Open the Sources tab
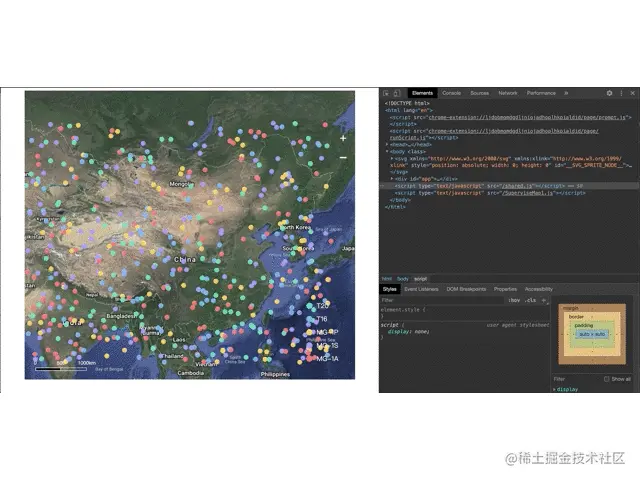This screenshot has height=480, width=640. pos(480,93)
